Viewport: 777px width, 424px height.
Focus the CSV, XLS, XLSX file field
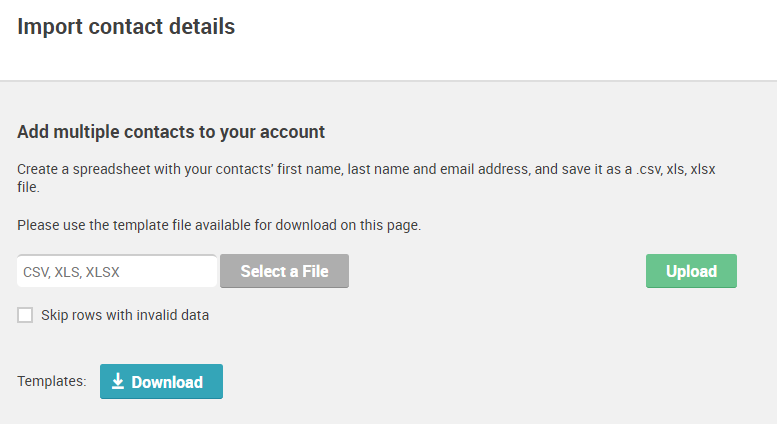click(x=117, y=271)
